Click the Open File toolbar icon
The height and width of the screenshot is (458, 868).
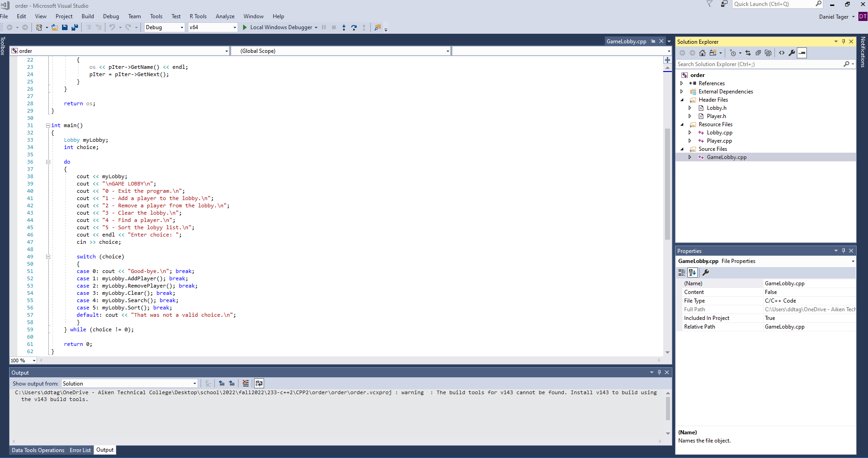[x=54, y=27]
